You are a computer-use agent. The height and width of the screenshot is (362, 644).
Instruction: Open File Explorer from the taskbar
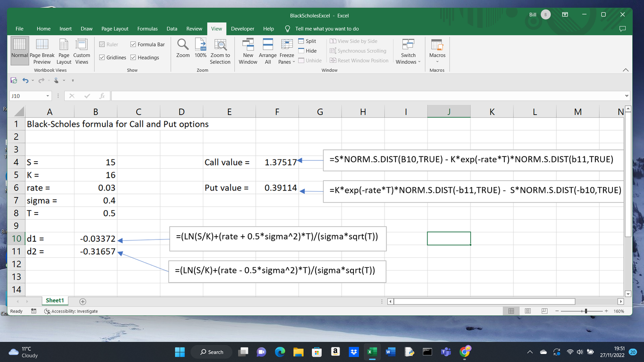pos(298,352)
